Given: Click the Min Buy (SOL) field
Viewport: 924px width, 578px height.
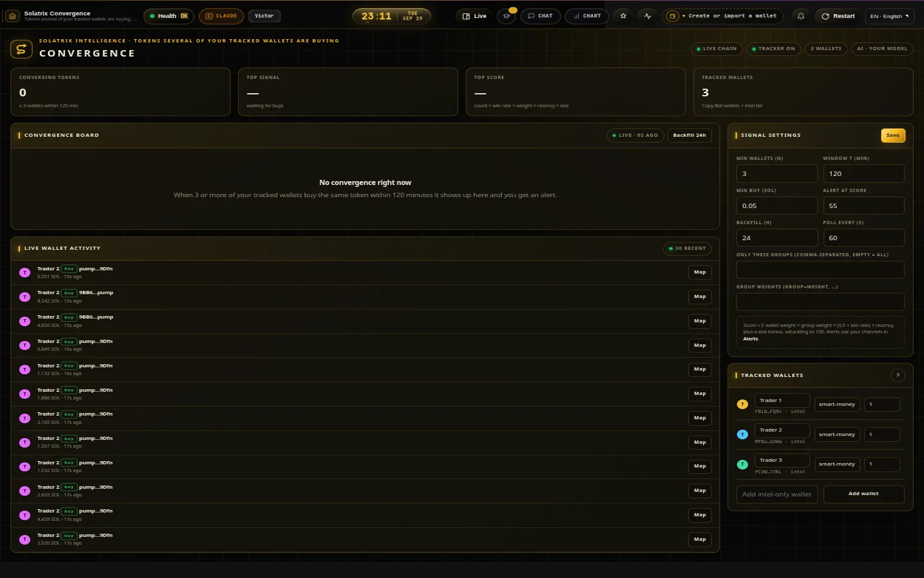Looking at the screenshot, I should point(777,206).
